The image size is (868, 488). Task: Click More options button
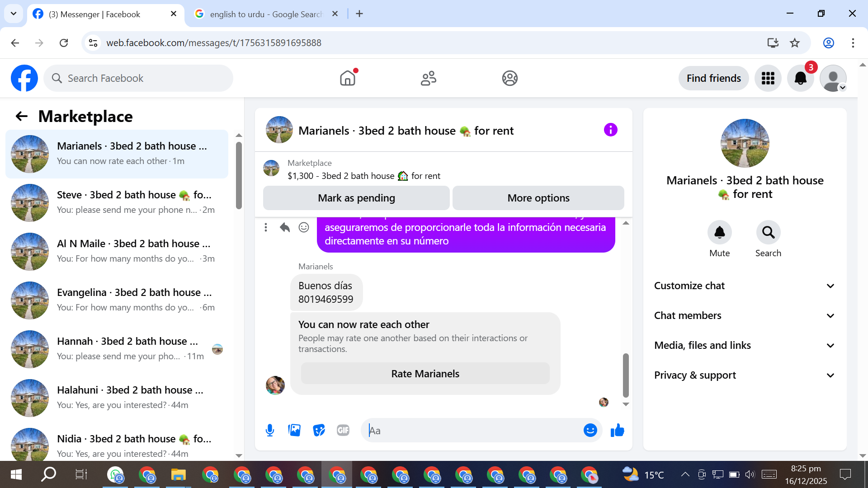pos(538,198)
